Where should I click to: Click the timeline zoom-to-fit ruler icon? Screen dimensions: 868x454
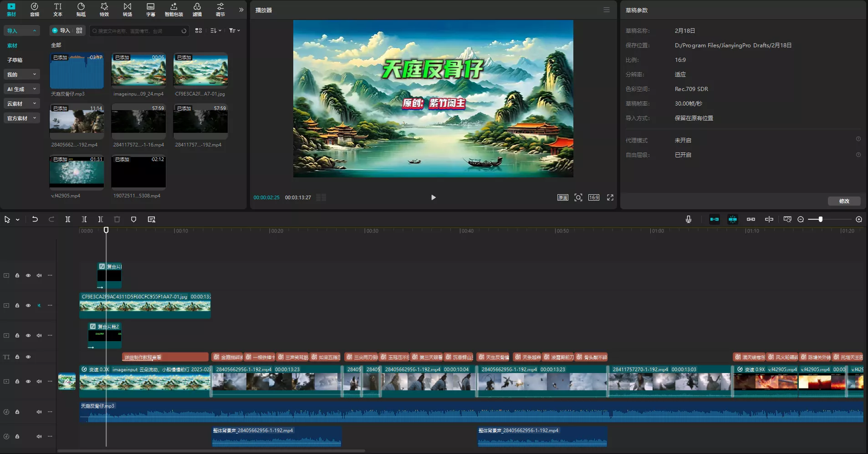pos(787,219)
